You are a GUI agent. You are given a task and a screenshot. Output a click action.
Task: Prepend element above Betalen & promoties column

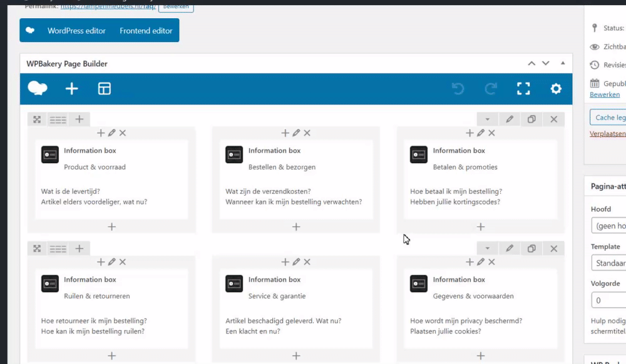pyautogui.click(x=469, y=133)
